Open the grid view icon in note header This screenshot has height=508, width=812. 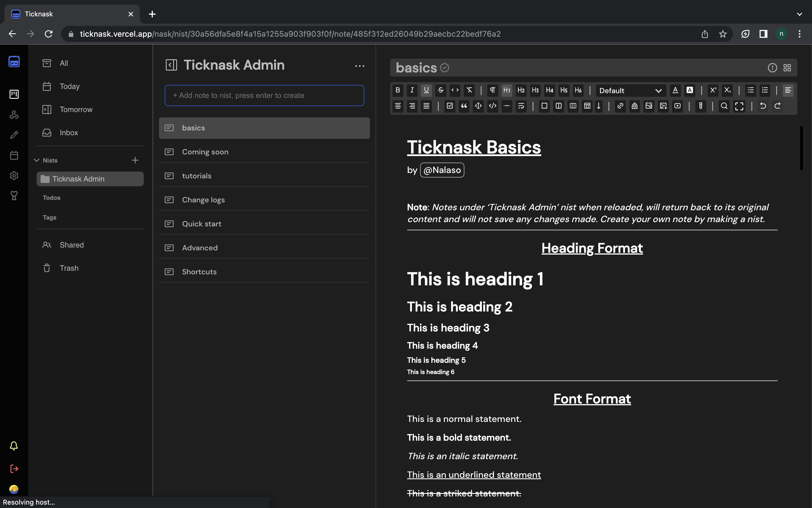point(787,68)
